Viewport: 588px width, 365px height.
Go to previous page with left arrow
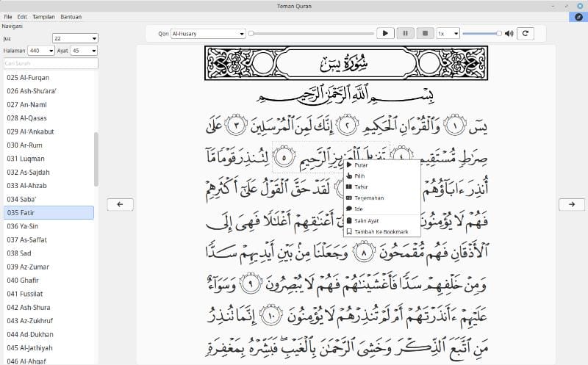120,204
